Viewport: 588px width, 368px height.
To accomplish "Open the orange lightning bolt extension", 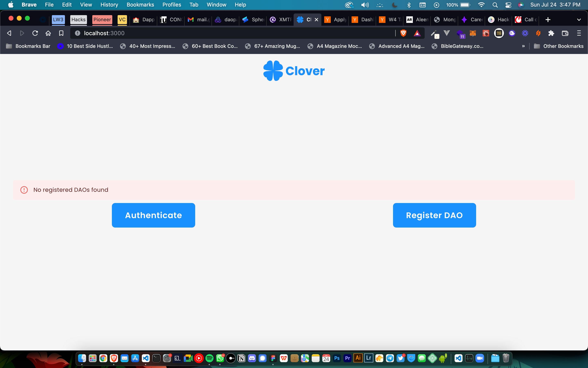I will click(x=538, y=33).
